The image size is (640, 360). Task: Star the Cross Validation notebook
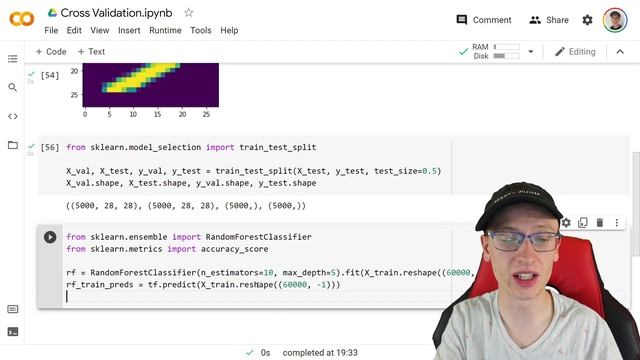tap(188, 13)
